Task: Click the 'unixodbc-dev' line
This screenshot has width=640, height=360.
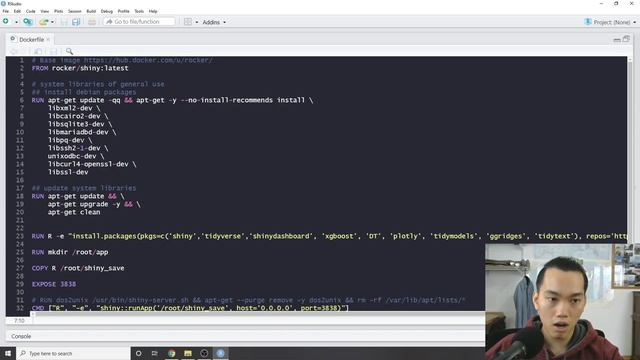Action: coord(76,156)
